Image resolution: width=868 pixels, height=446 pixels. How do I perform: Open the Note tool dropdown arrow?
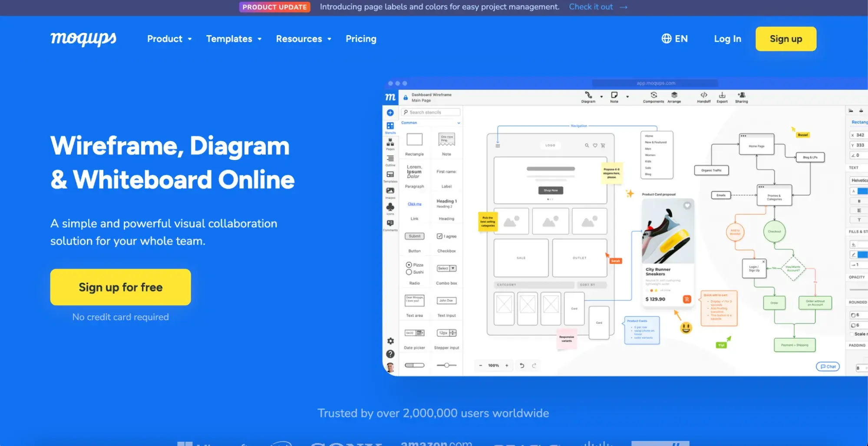coord(627,97)
